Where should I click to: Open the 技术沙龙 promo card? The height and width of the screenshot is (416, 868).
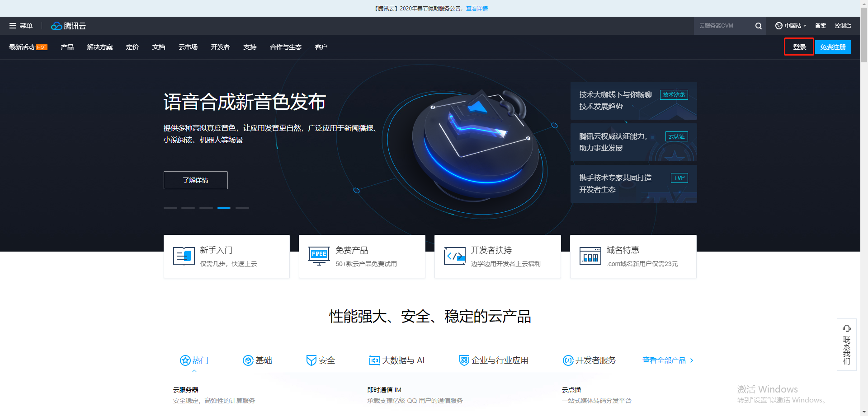click(633, 101)
